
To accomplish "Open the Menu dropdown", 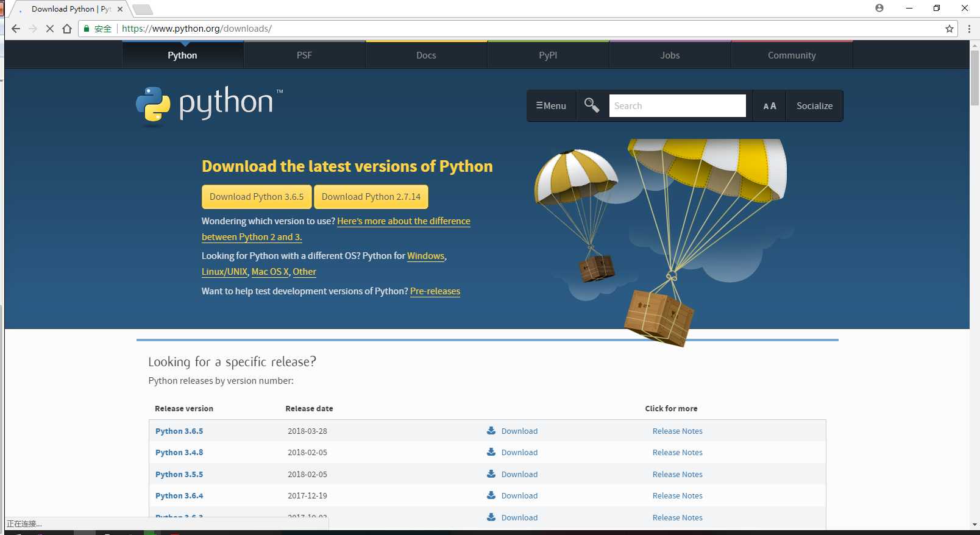I will (551, 106).
